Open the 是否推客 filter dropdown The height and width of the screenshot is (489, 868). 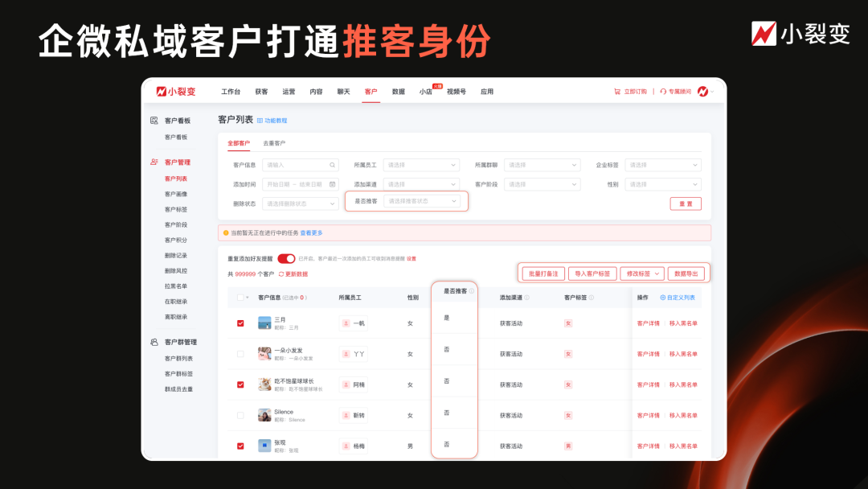click(421, 200)
